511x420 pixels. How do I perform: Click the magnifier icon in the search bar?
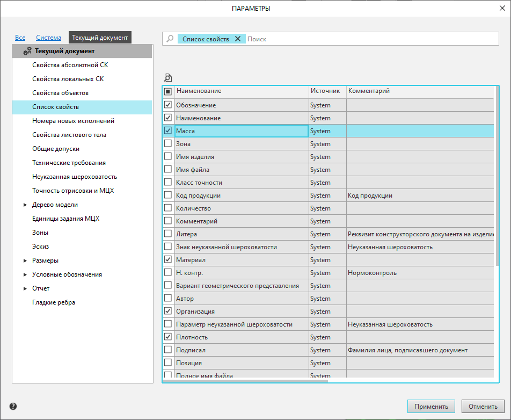coord(170,39)
